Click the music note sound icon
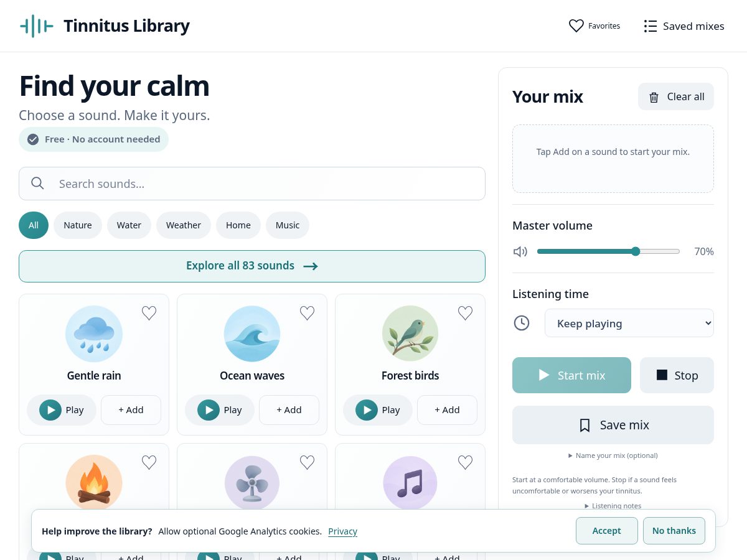 pyautogui.click(x=410, y=483)
